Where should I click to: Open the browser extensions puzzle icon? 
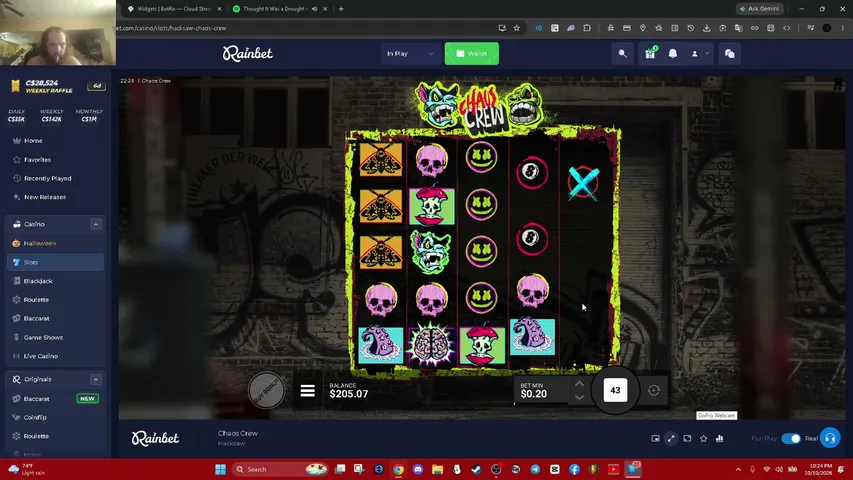pos(587,28)
